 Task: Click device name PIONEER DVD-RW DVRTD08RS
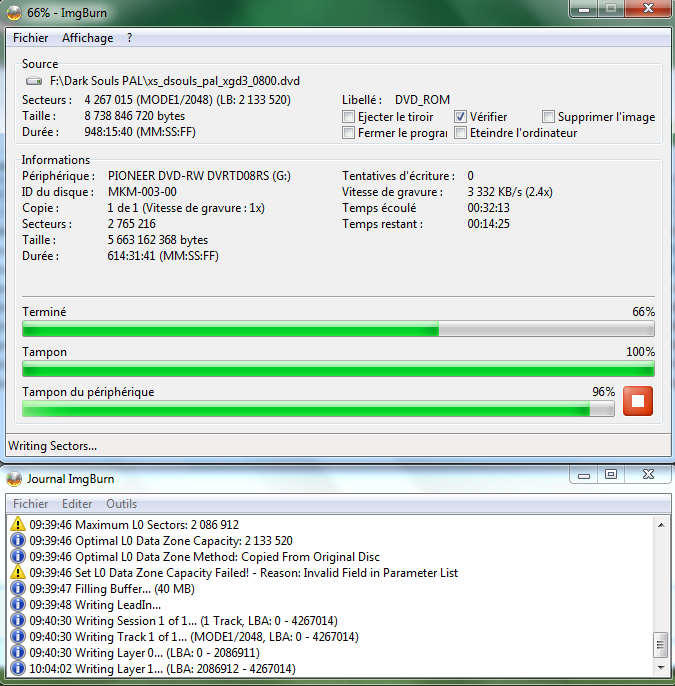tap(199, 176)
